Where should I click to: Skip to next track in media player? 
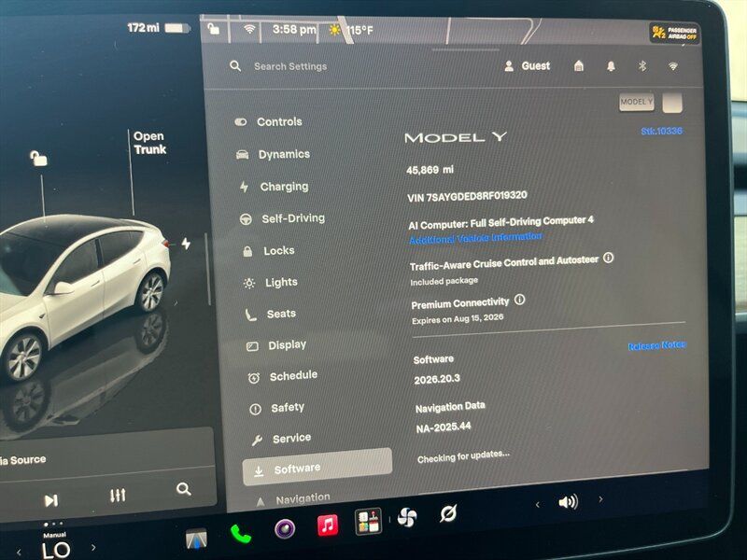(51, 500)
